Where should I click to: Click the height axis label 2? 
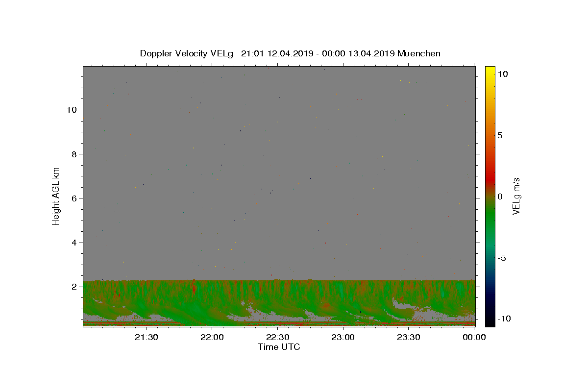click(x=74, y=287)
